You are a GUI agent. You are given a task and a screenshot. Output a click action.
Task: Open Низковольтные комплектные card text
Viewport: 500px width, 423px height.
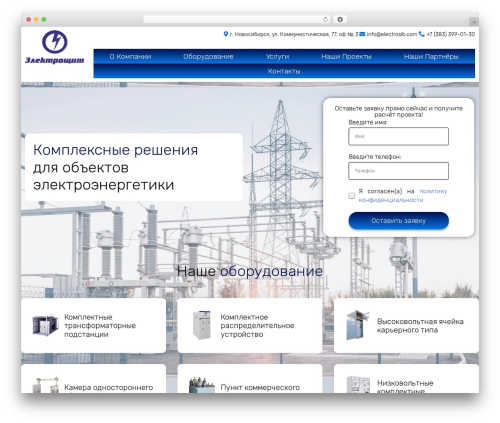pyautogui.click(x=405, y=386)
